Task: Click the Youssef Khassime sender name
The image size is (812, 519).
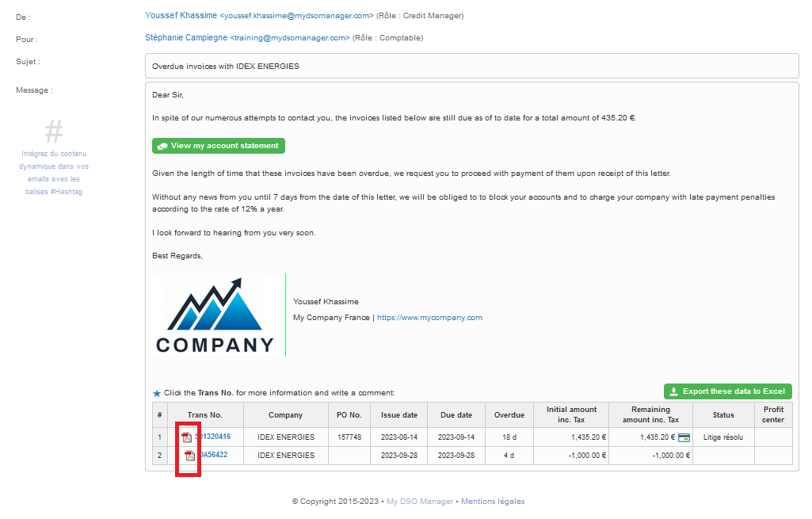Action: click(x=181, y=16)
